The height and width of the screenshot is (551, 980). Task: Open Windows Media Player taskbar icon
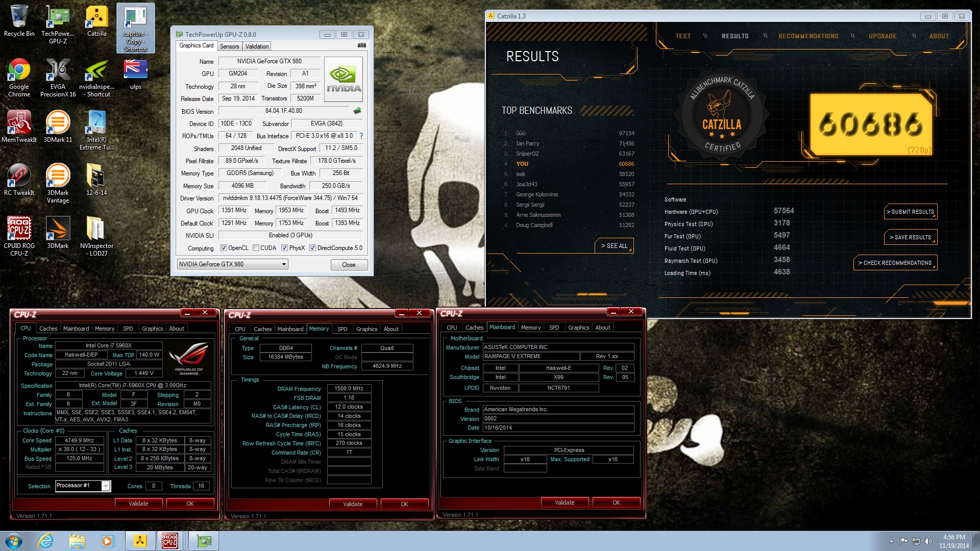tap(107, 541)
